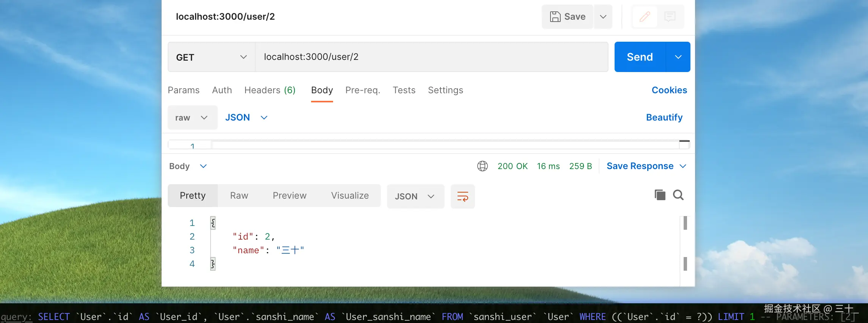Screen dimensions: 868x323
Task: Switch to the Auth tab
Action: (x=222, y=90)
